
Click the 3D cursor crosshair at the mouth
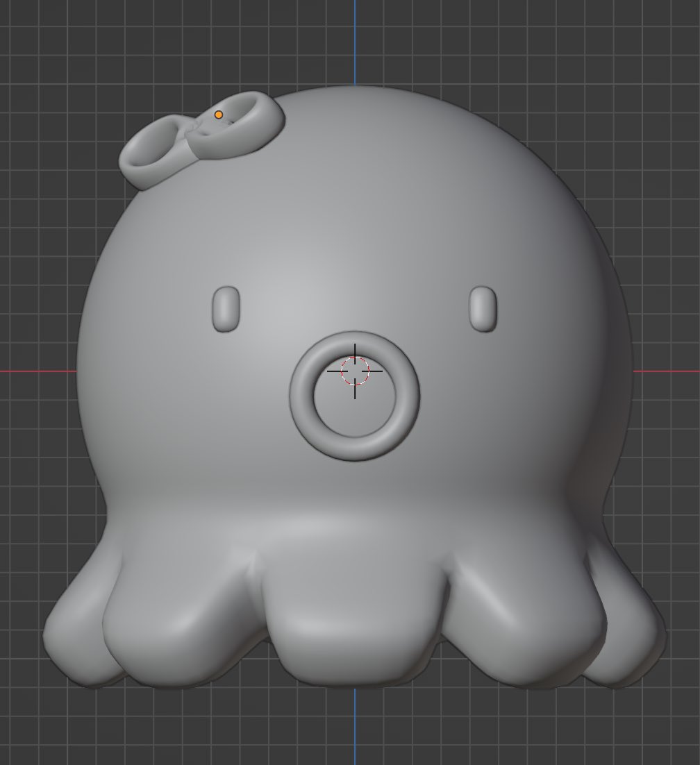(x=355, y=371)
